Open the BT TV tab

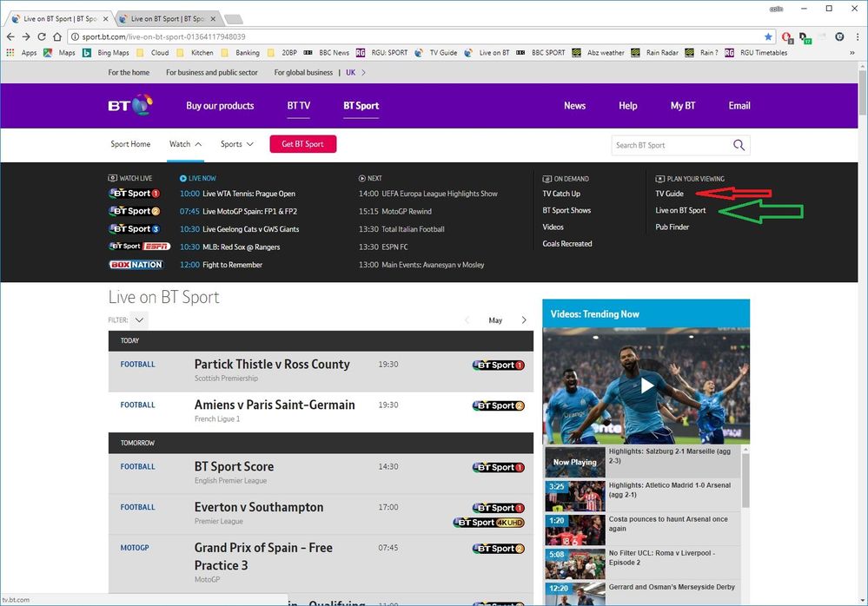tap(298, 106)
